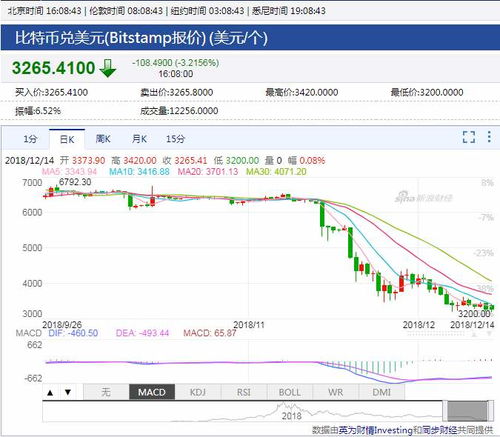Click the 北京时间 16:08:43 clock text
This screenshot has height=437, width=500.
(45, 11)
